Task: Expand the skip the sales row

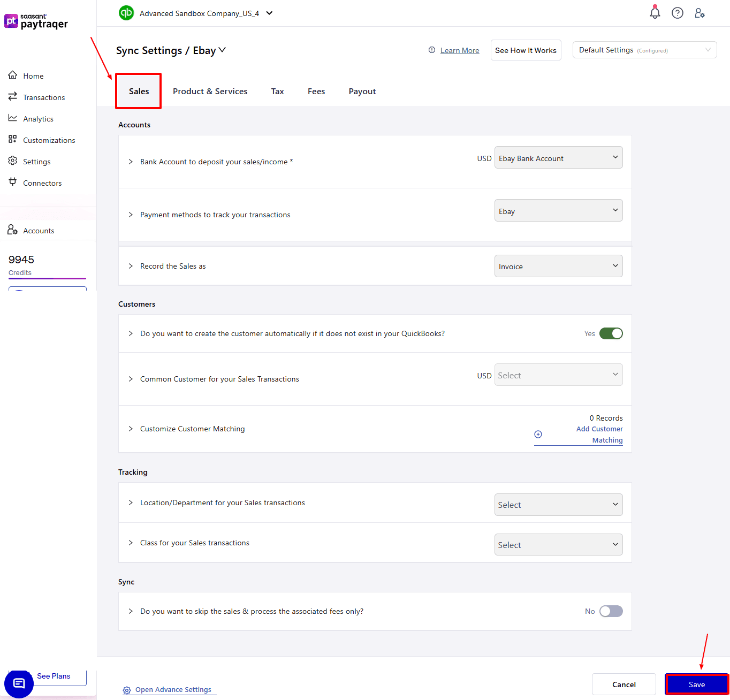Action: coord(131,611)
